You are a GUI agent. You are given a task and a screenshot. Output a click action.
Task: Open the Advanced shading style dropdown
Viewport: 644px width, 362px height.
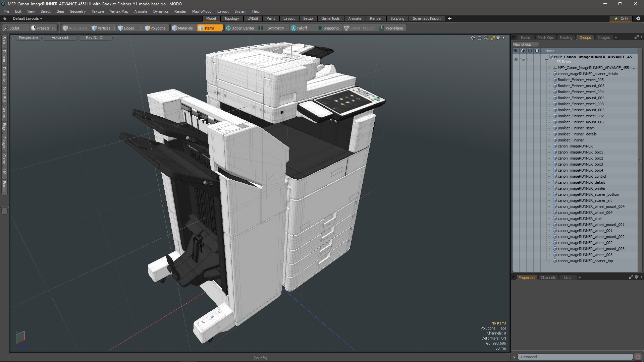point(60,38)
